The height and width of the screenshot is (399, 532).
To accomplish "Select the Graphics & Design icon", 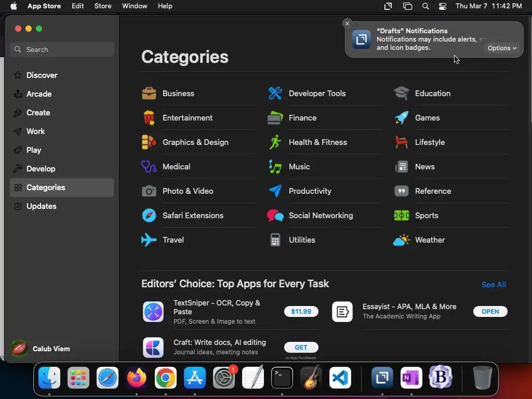I will [x=149, y=142].
